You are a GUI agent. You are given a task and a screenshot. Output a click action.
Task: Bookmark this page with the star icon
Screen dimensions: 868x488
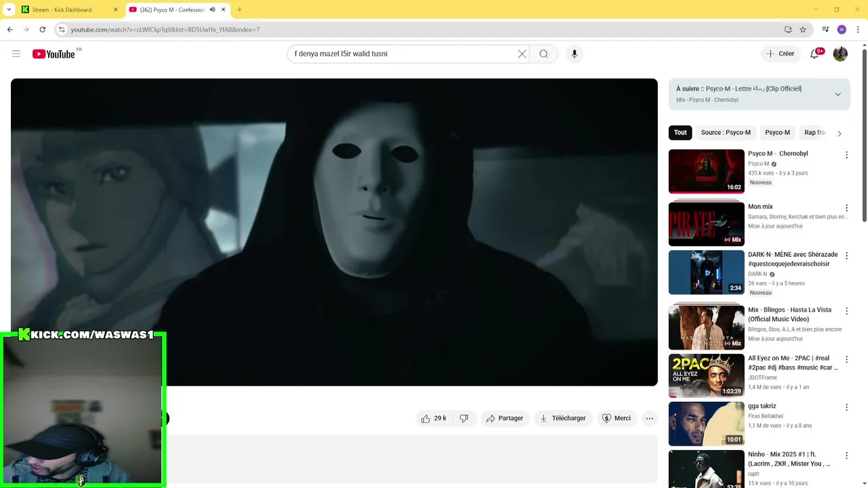click(x=803, y=29)
